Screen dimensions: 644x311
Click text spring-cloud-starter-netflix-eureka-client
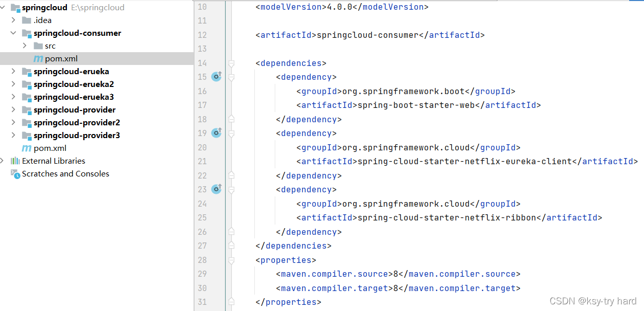(465, 162)
